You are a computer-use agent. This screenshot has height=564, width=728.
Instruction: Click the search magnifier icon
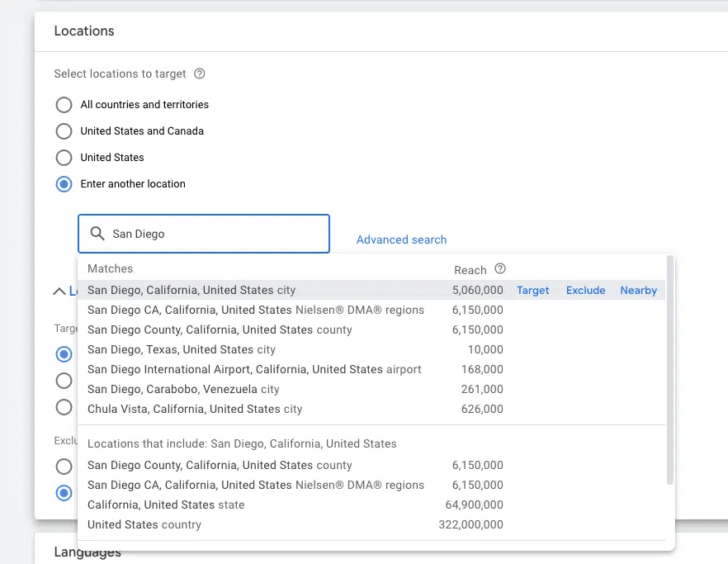click(x=97, y=233)
